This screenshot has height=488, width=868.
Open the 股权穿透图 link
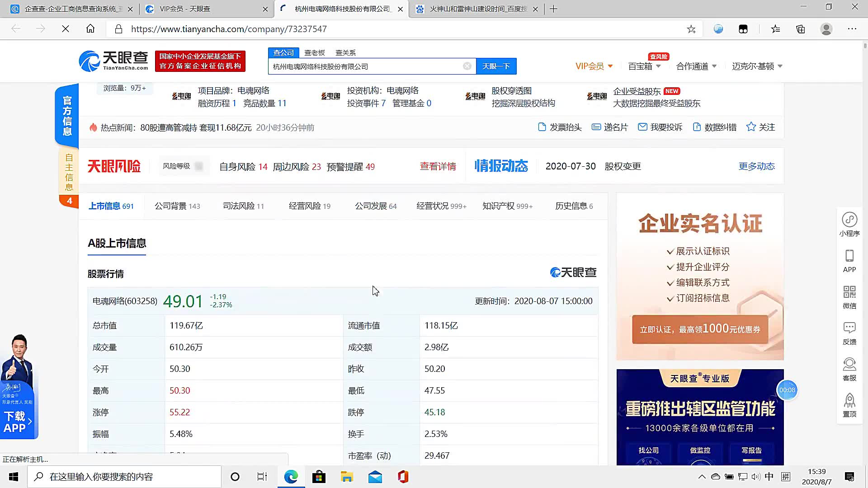(511, 91)
